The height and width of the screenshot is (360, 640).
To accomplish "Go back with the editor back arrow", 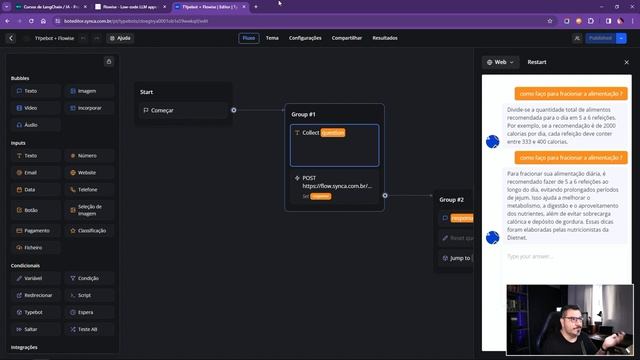I will [x=11, y=38].
